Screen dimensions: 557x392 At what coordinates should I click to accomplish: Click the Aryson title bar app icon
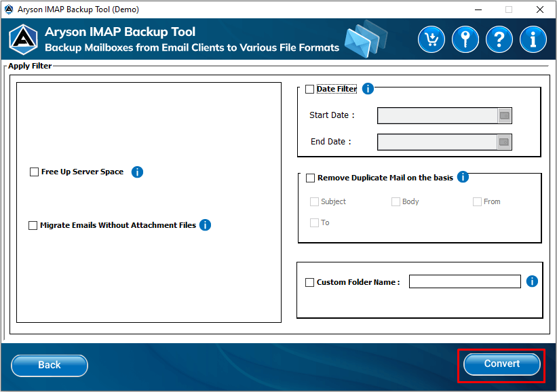9,9
